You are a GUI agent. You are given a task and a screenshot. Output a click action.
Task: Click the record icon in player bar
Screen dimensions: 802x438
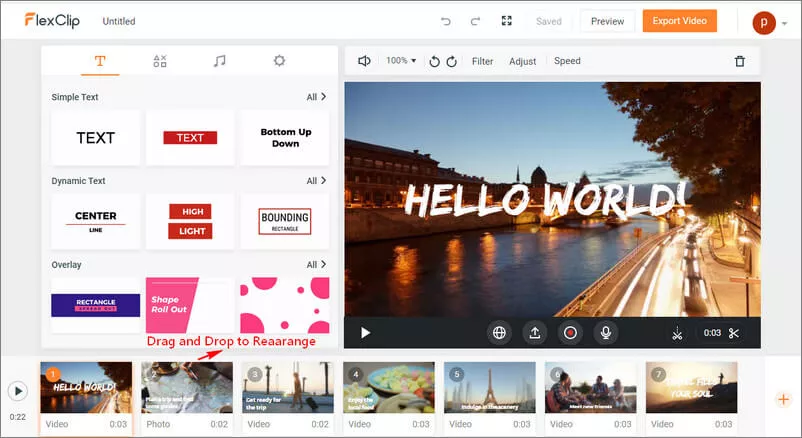pos(570,333)
